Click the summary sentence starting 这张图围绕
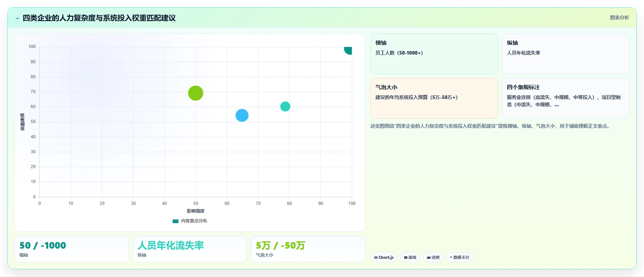The width and height of the screenshot is (644, 277). 491,126
